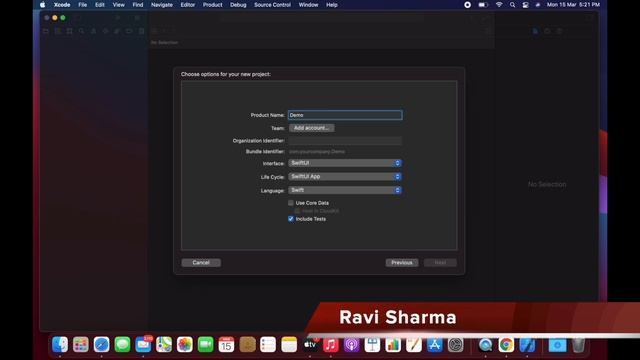Launch Safari from the dock

(102, 344)
